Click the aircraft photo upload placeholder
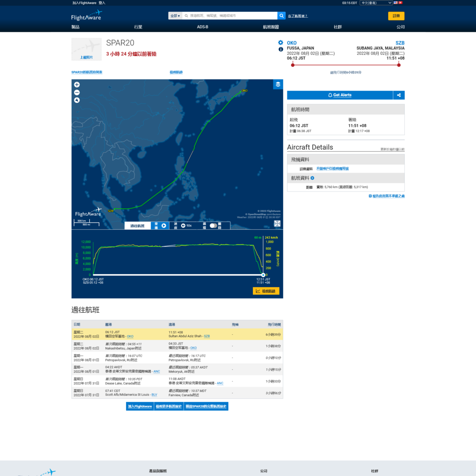Screen dimensions: 476x476 tap(86, 49)
